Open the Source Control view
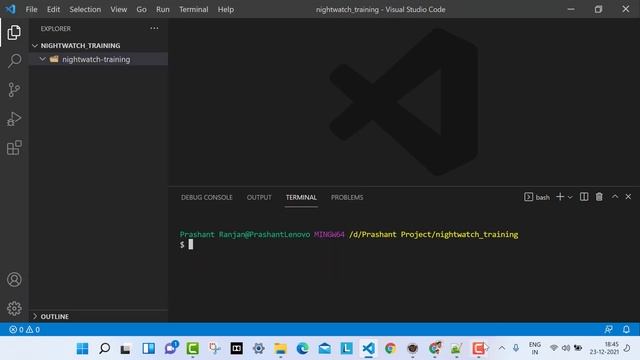This screenshot has height=360, width=640. [x=14, y=90]
